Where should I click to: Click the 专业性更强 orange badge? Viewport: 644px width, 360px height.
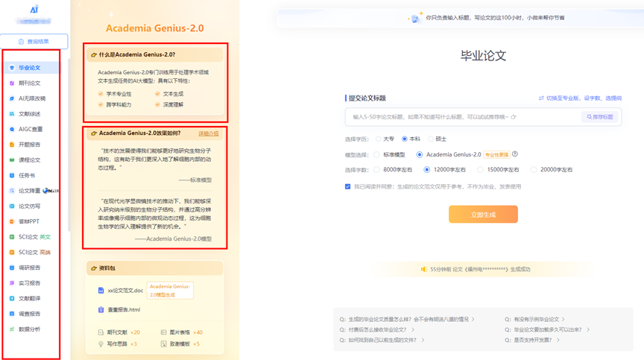point(496,155)
